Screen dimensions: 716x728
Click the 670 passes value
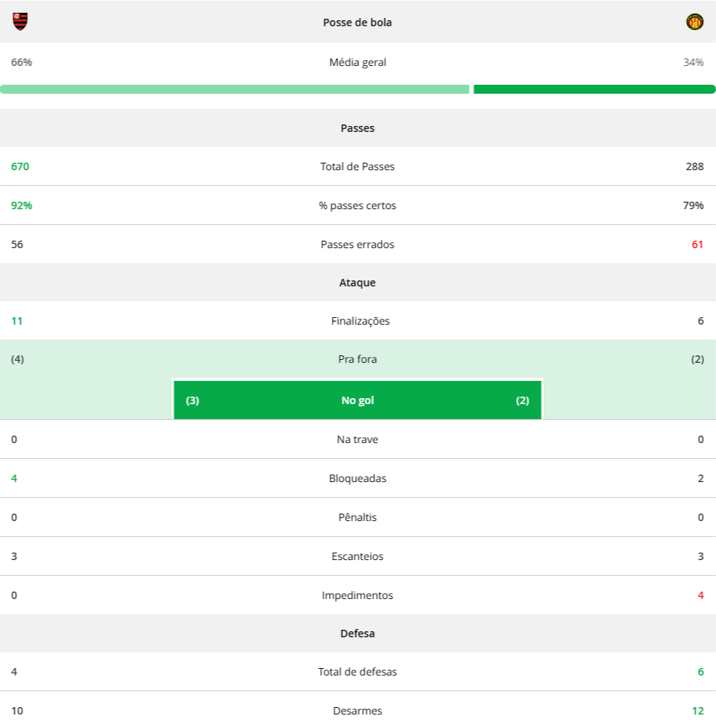[x=20, y=166]
